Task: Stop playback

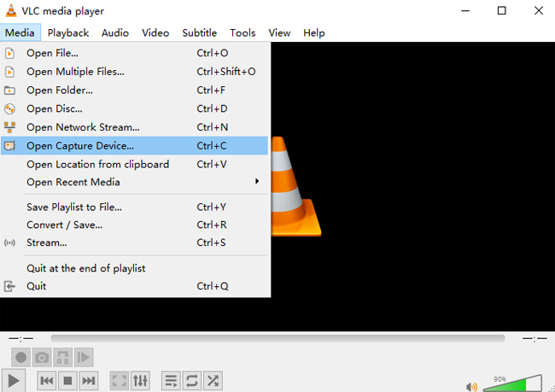Action: click(67, 381)
